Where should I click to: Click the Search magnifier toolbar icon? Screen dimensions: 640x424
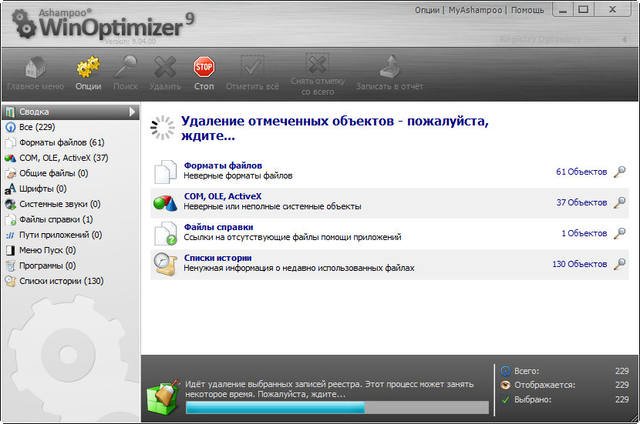tap(125, 67)
